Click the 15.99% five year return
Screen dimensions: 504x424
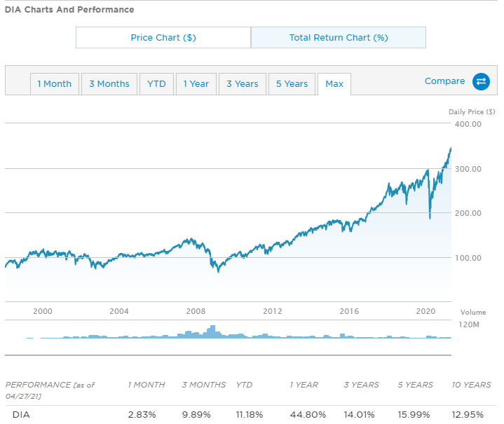pos(414,415)
